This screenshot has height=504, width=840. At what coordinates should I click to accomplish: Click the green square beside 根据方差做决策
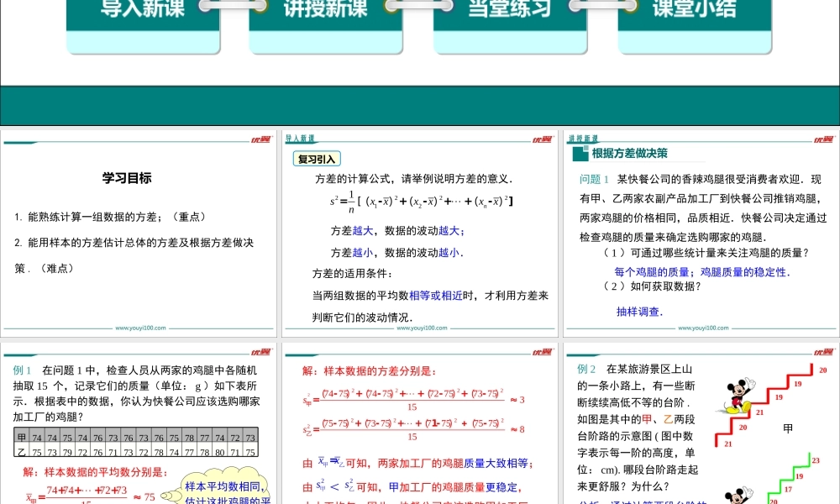click(578, 154)
